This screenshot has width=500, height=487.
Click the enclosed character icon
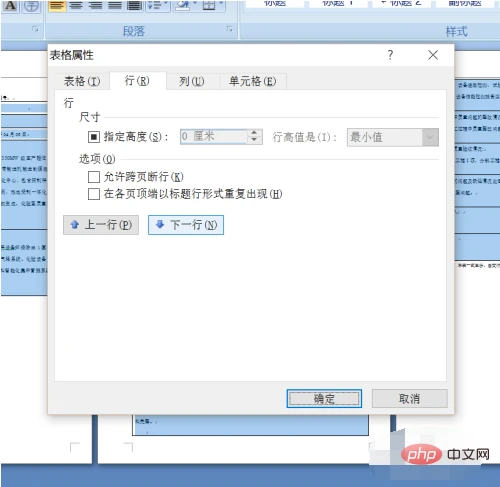(x=31, y=6)
